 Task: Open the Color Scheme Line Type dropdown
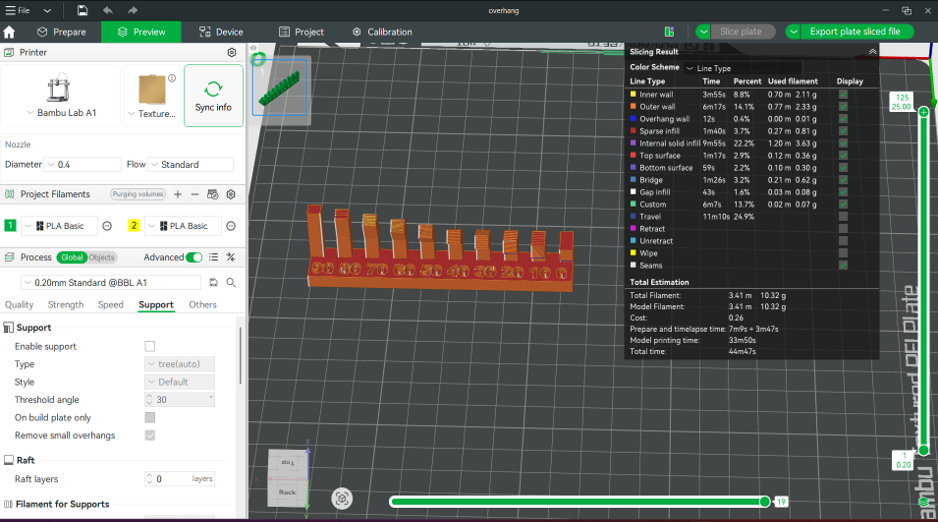[742, 68]
